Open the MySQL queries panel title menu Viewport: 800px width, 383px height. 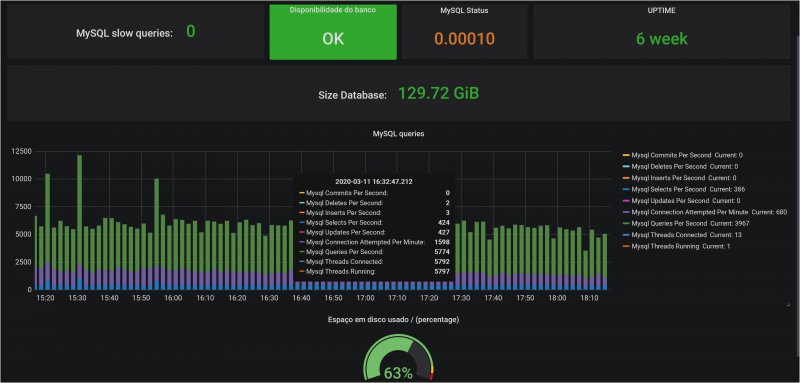tap(398, 134)
